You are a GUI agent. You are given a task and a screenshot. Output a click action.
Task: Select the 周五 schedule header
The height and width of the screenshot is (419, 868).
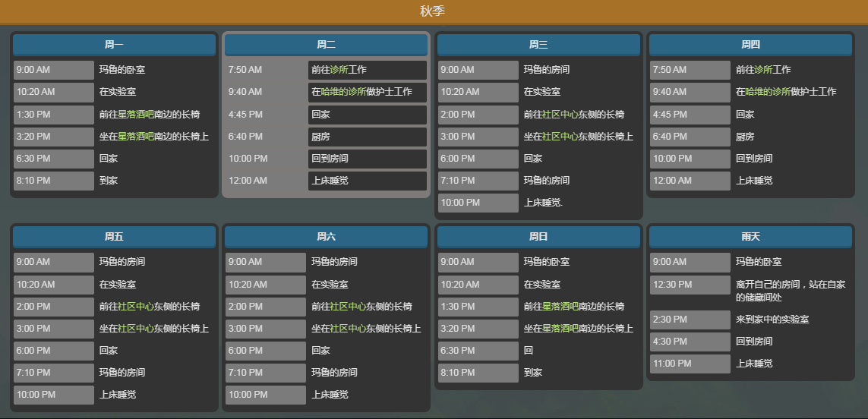point(114,237)
